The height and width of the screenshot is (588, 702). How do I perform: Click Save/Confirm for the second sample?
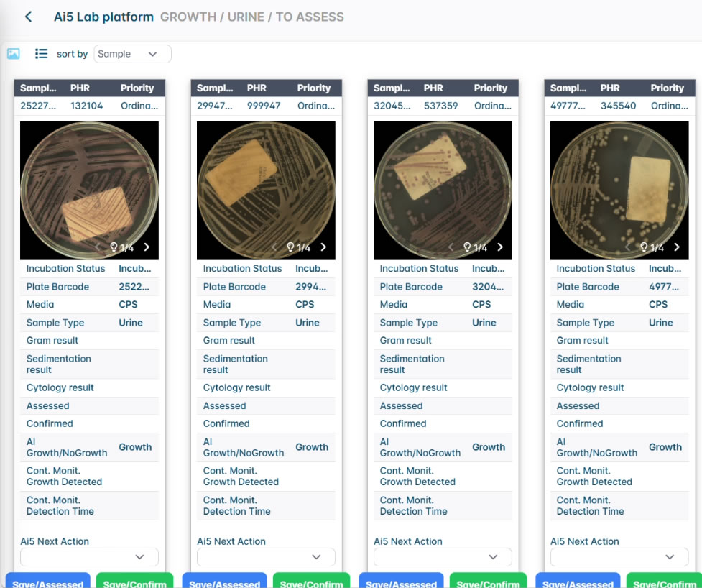311,582
